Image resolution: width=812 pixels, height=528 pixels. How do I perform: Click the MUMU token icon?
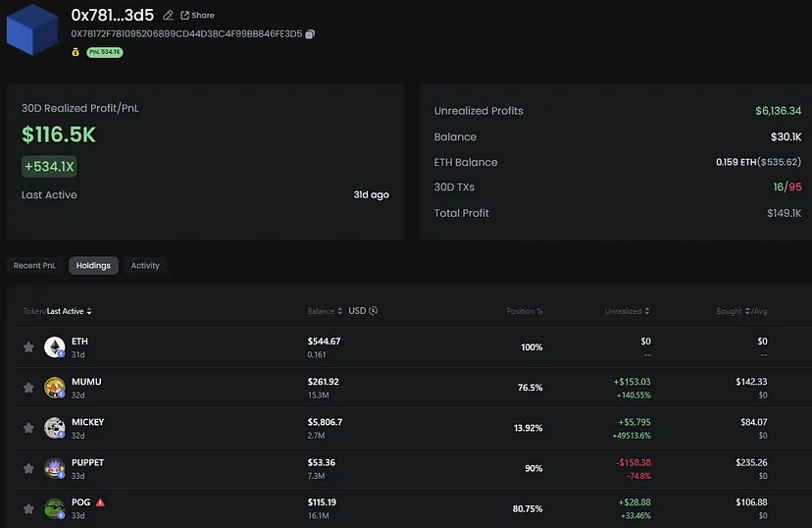tap(54, 388)
